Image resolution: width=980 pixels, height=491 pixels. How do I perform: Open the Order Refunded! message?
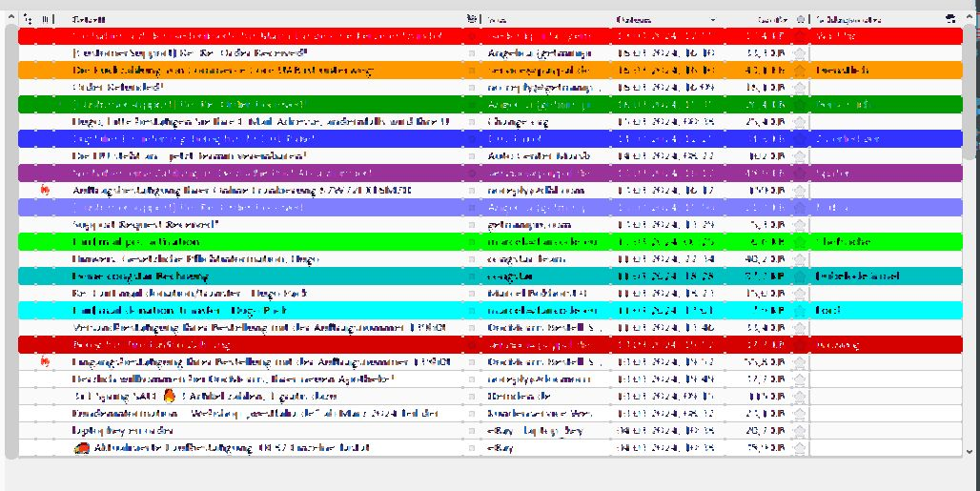pyautogui.click(x=117, y=88)
